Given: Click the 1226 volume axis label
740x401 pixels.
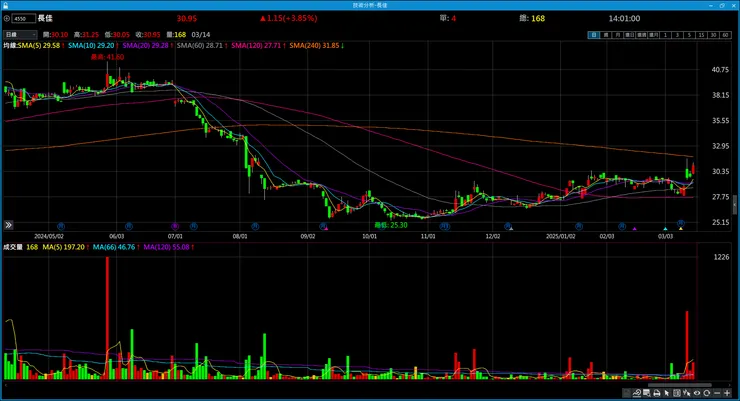Looking at the screenshot, I should (x=721, y=257).
